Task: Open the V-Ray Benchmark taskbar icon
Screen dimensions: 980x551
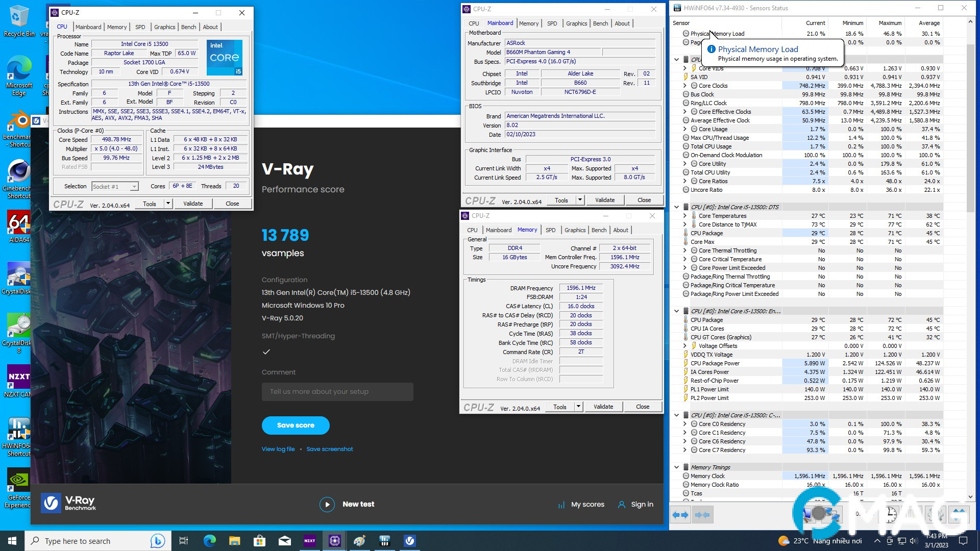Action: [x=409, y=541]
